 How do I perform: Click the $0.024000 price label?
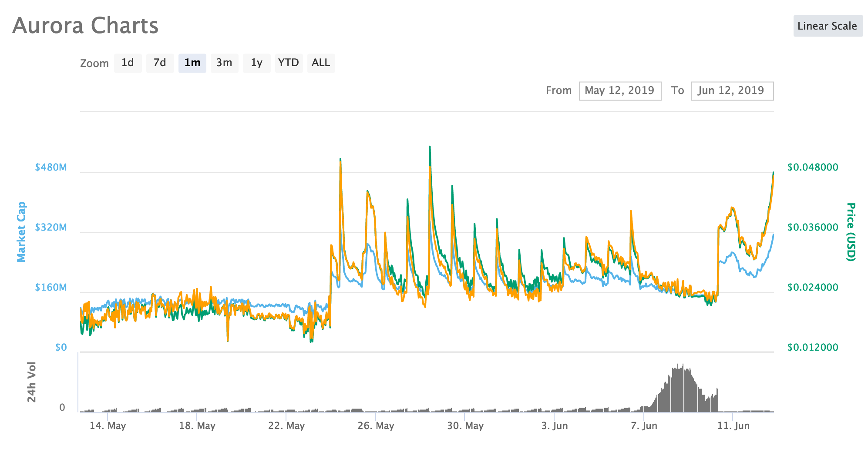[x=813, y=288]
